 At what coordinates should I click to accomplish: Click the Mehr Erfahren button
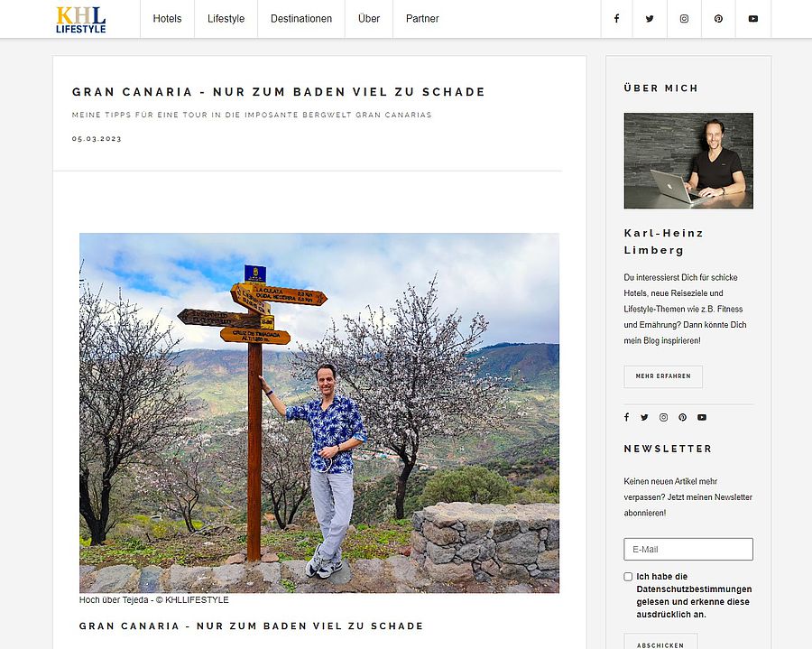coord(663,376)
